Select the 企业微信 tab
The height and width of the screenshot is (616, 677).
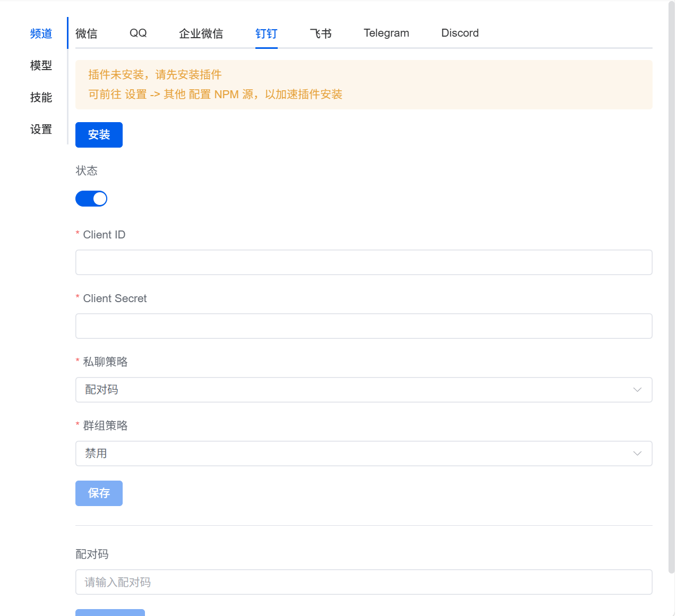point(201,33)
